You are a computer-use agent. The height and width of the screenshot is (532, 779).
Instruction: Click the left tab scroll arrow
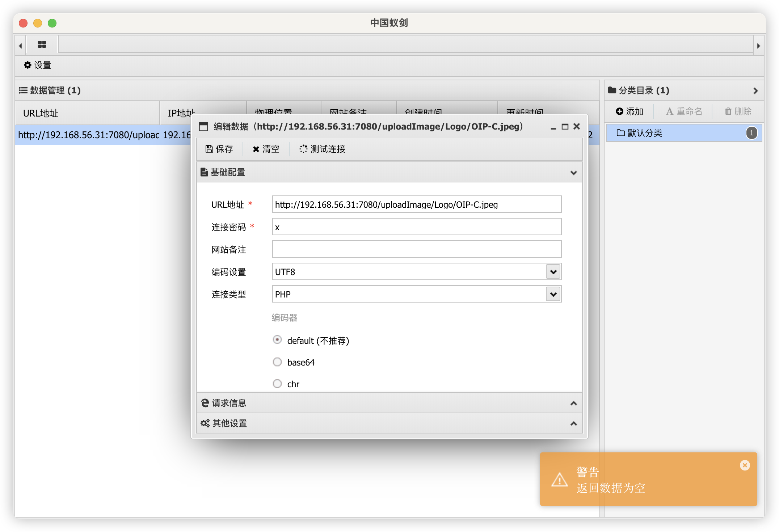click(21, 46)
